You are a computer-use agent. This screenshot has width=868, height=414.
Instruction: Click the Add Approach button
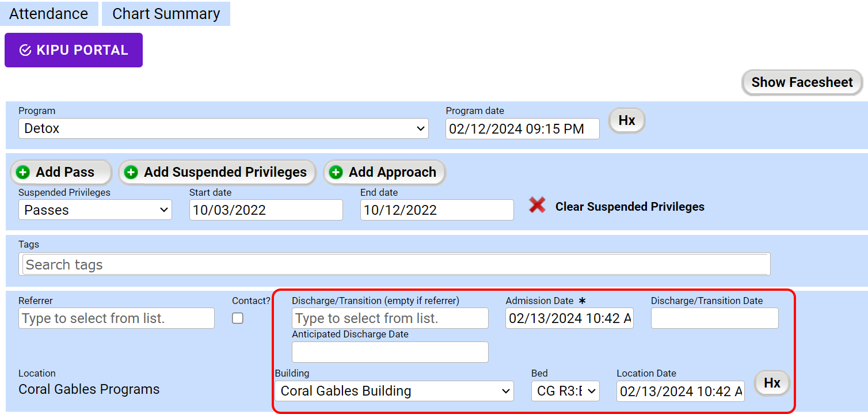(384, 172)
